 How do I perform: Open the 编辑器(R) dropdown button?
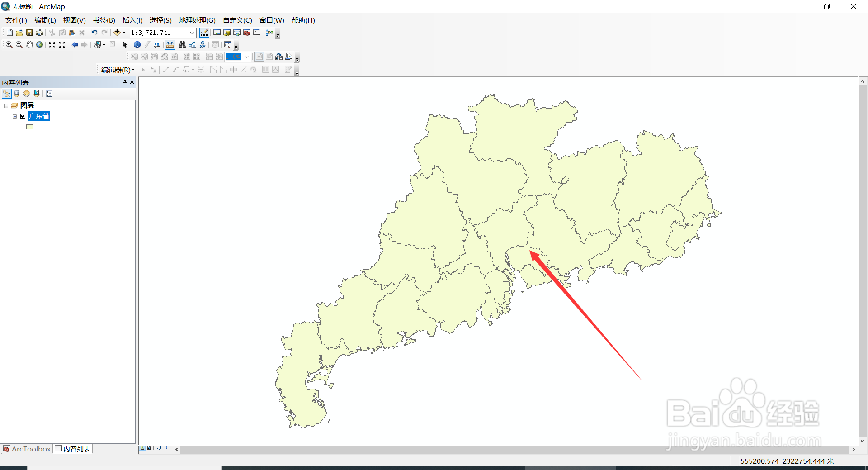pyautogui.click(x=116, y=69)
